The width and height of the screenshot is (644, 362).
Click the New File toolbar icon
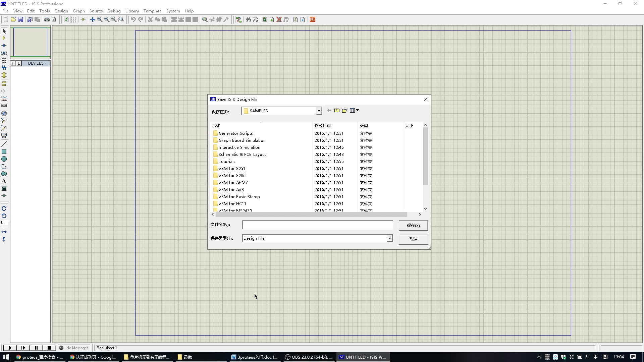point(6,19)
